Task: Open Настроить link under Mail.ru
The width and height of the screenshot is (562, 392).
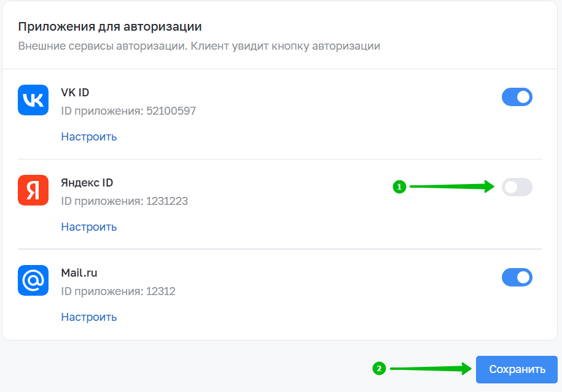Action: click(89, 317)
